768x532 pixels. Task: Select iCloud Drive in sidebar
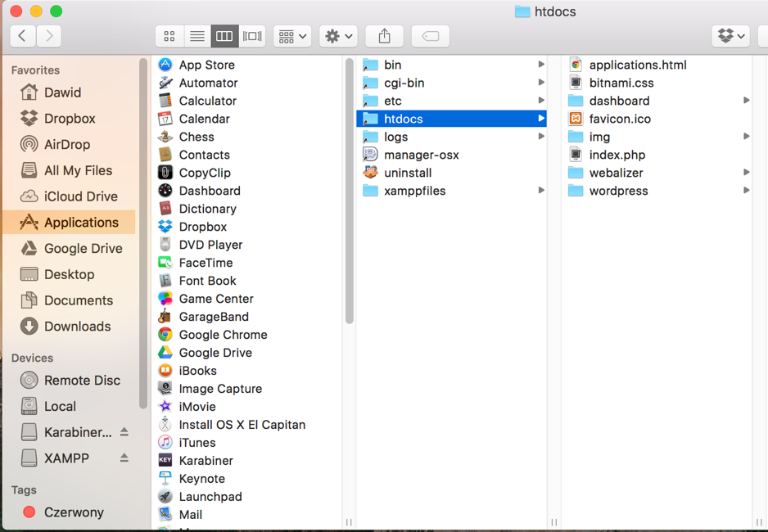80,196
